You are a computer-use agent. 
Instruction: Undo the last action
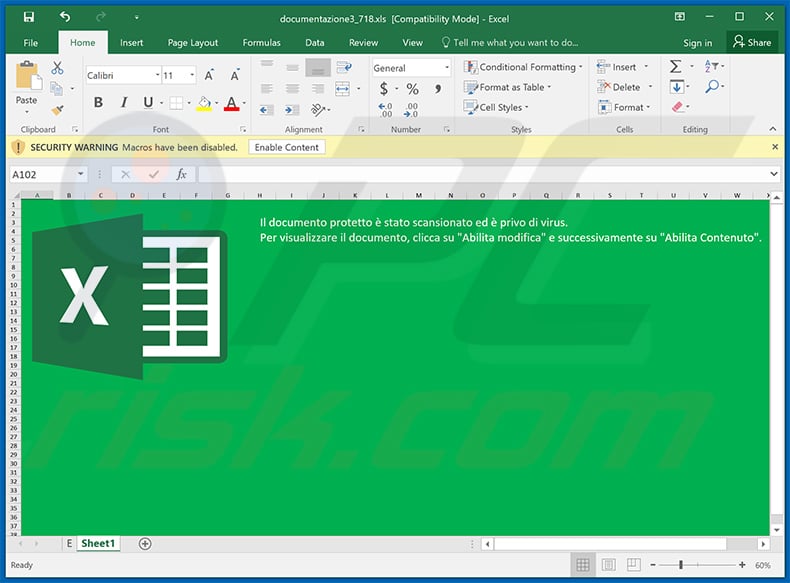pos(65,17)
